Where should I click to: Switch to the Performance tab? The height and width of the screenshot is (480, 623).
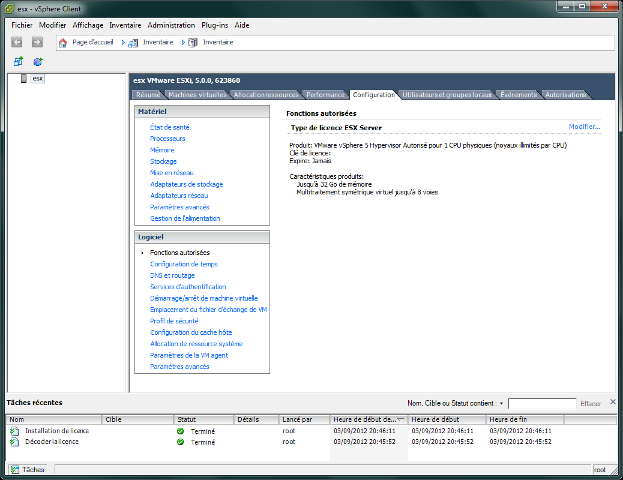tap(325, 95)
